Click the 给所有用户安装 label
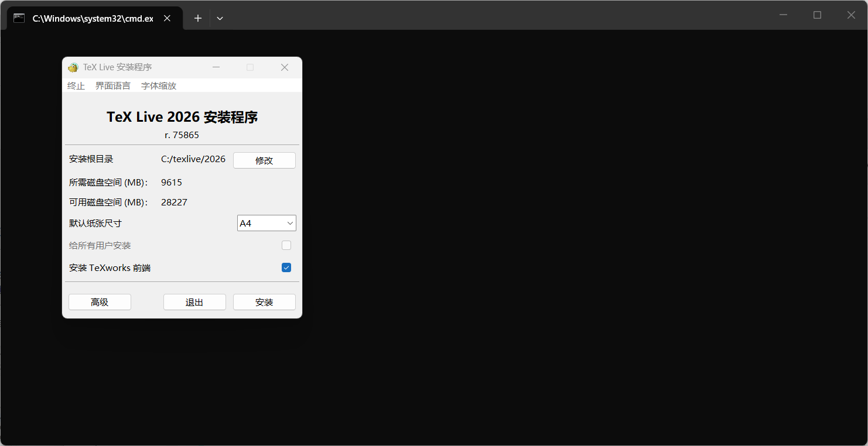 (x=100, y=246)
